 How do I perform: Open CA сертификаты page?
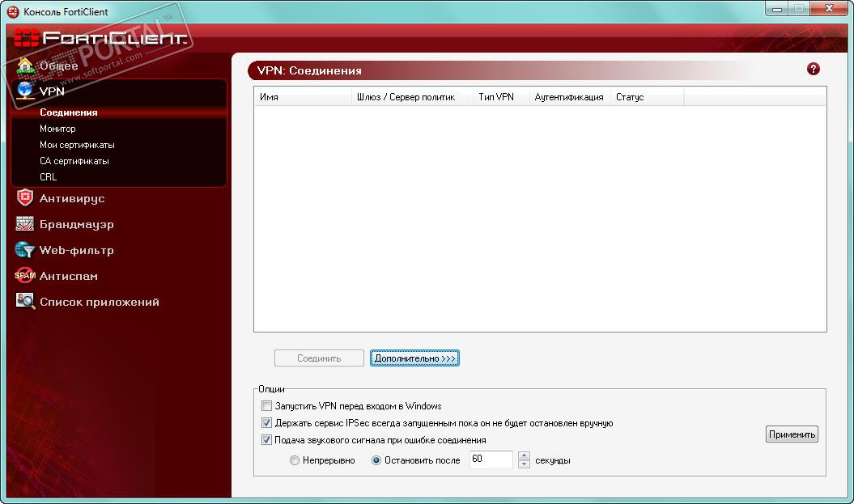[74, 161]
